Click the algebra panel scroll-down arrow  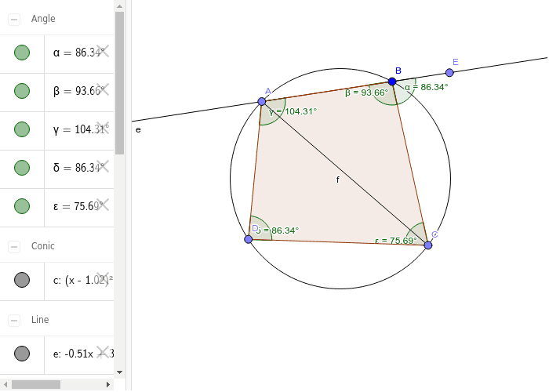(x=119, y=372)
